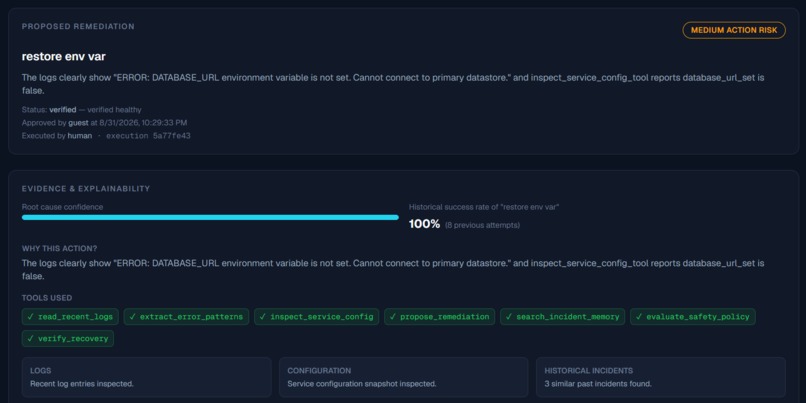Click the EVIDENCE & EXPLAINABILITY heading
Image resolution: width=806 pixels, height=403 pixels.
pos(86,189)
